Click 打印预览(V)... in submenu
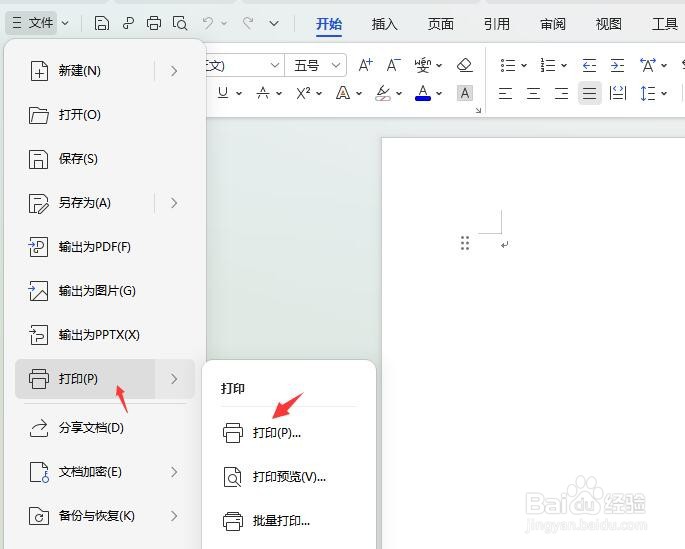Image resolution: width=685 pixels, height=549 pixels. click(x=289, y=477)
